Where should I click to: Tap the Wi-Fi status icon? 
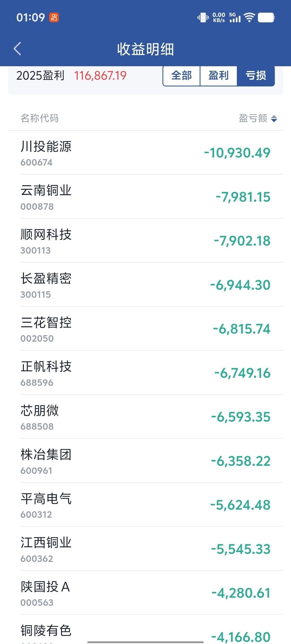coord(249,17)
